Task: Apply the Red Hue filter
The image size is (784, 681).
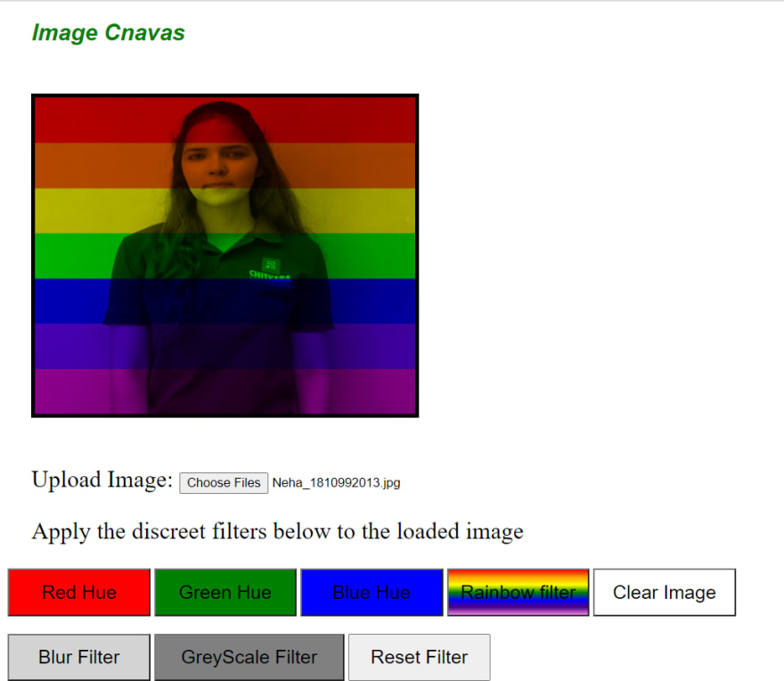Action: 79,593
